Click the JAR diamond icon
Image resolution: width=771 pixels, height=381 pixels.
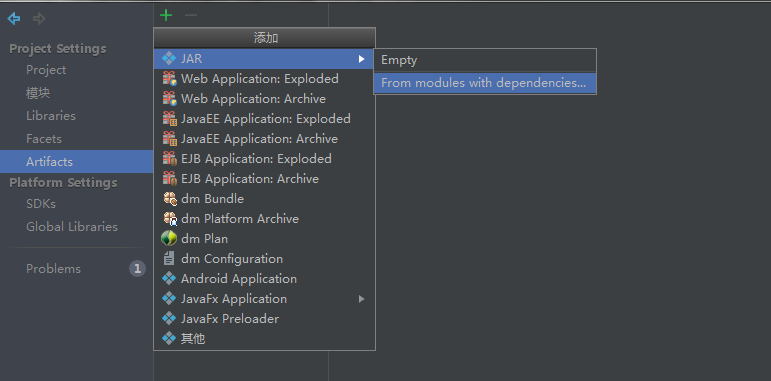point(169,59)
